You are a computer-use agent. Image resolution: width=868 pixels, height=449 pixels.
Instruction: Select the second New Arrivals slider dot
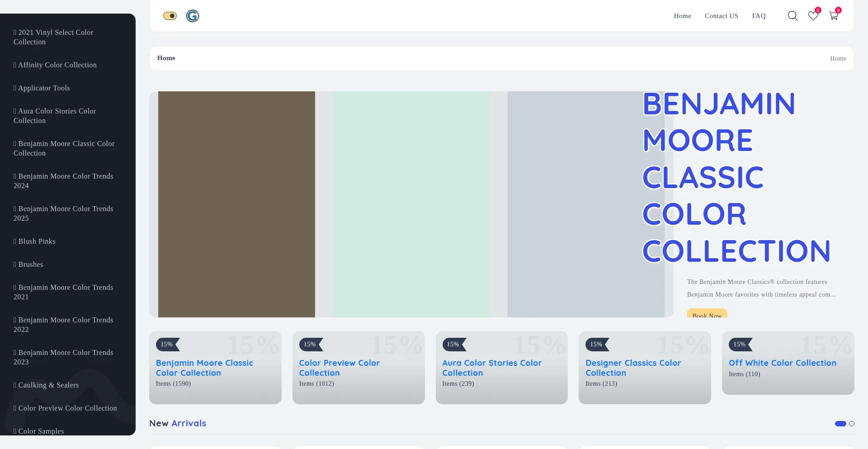point(852,424)
